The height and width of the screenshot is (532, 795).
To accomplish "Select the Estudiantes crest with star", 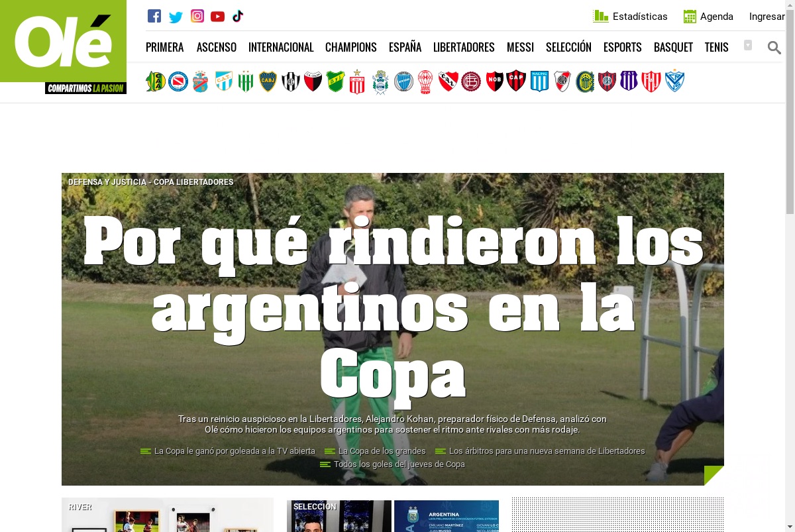I will pyautogui.click(x=358, y=81).
